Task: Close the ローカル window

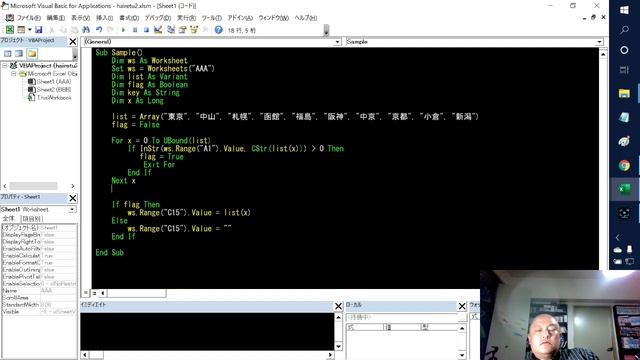Action: coord(462,306)
